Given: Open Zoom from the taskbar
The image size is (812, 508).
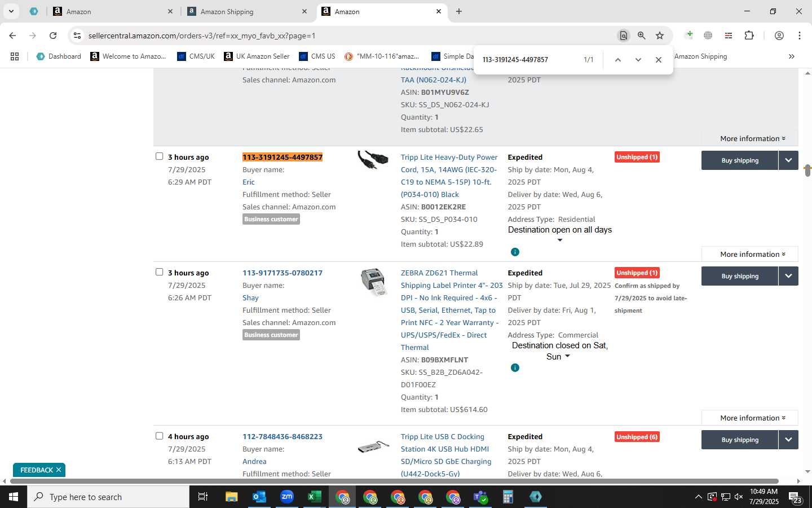Looking at the screenshot, I should pyautogui.click(x=287, y=497).
